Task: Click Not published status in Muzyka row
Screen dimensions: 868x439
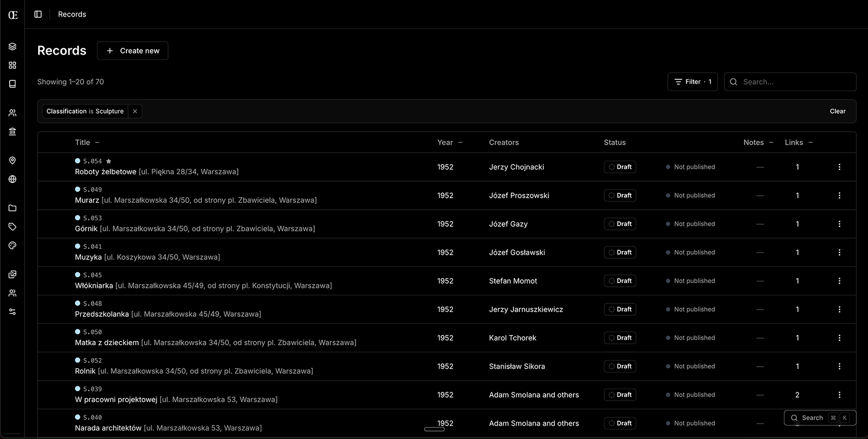Action: point(690,252)
